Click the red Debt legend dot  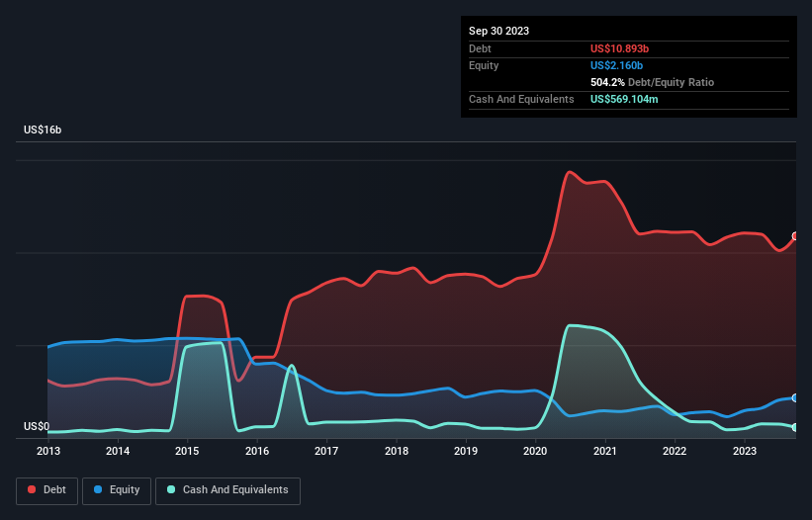coord(32,489)
